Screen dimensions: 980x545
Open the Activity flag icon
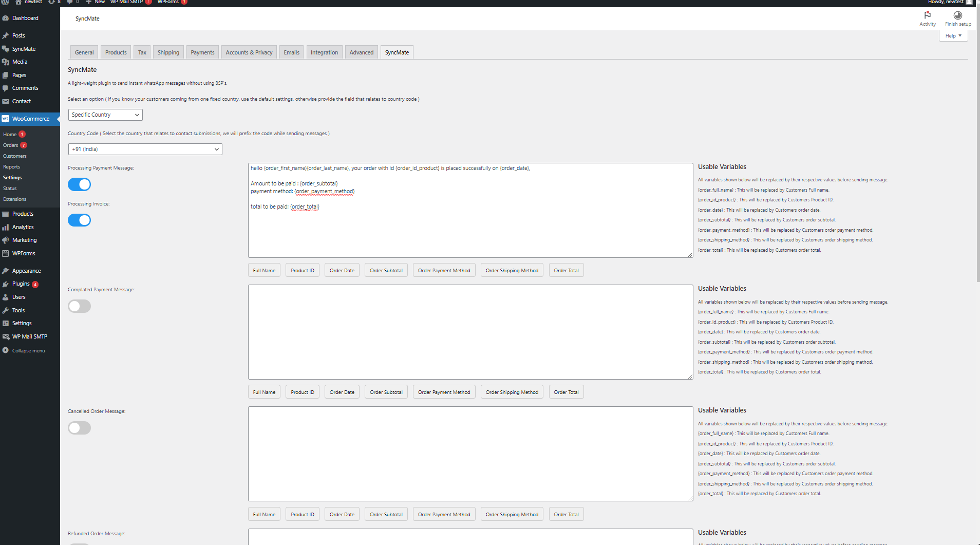927,15
